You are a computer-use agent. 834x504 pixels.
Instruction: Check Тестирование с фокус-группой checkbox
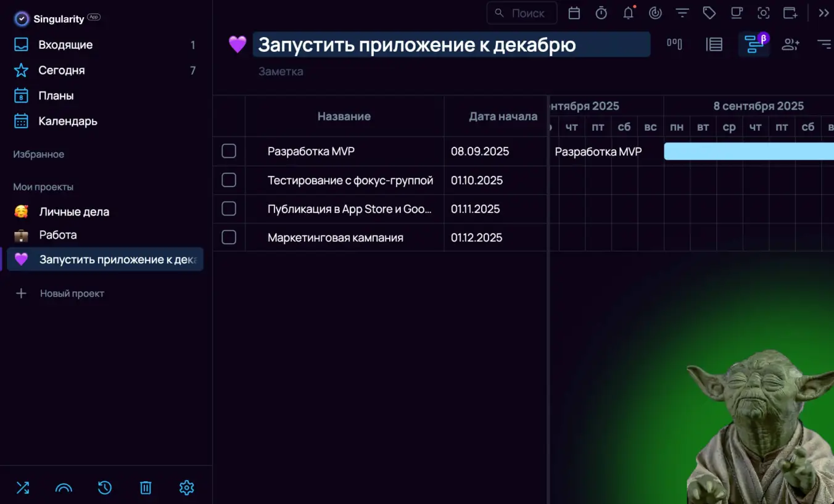229,180
